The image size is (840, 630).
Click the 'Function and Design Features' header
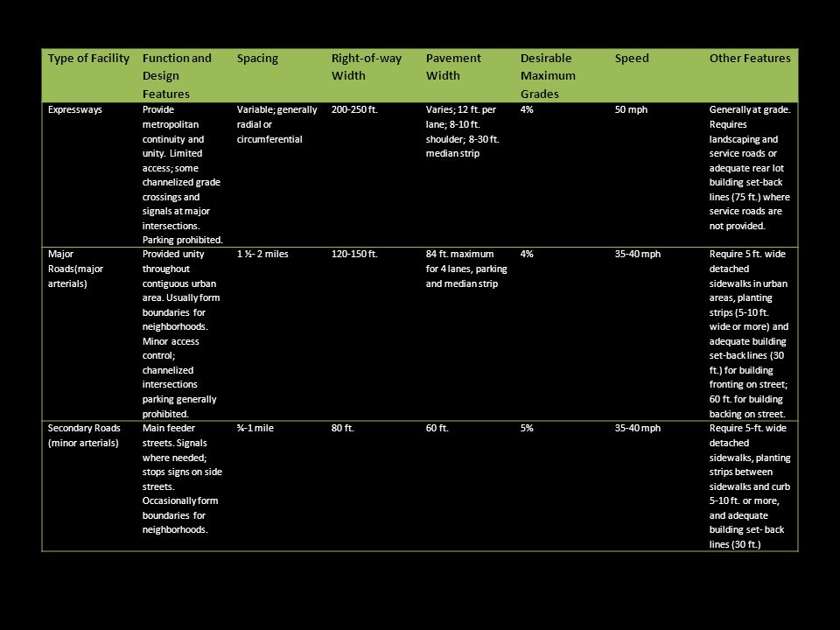point(177,76)
